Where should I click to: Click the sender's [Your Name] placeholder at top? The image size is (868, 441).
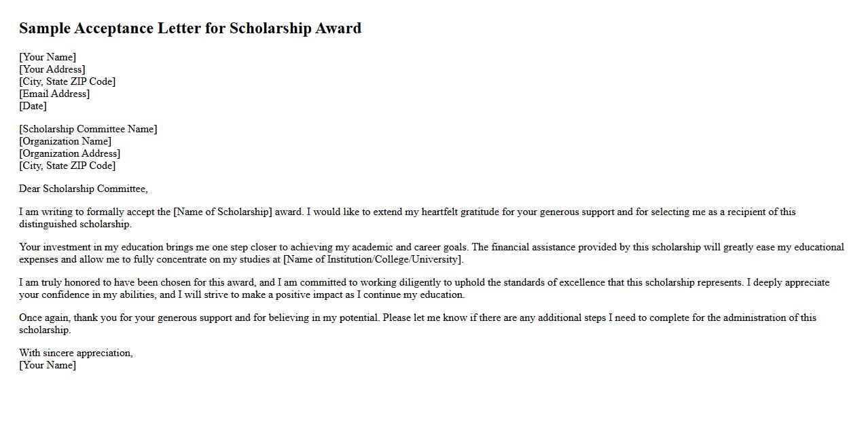[48, 57]
